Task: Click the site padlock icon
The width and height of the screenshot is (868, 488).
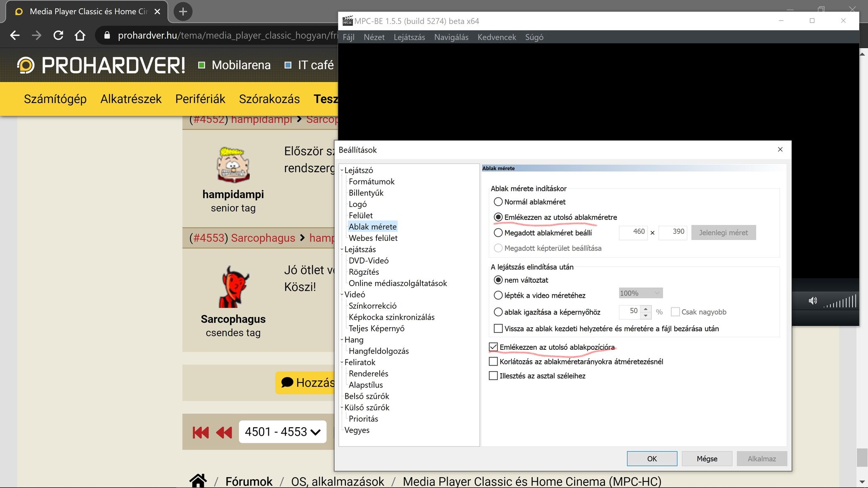Action: tap(107, 36)
